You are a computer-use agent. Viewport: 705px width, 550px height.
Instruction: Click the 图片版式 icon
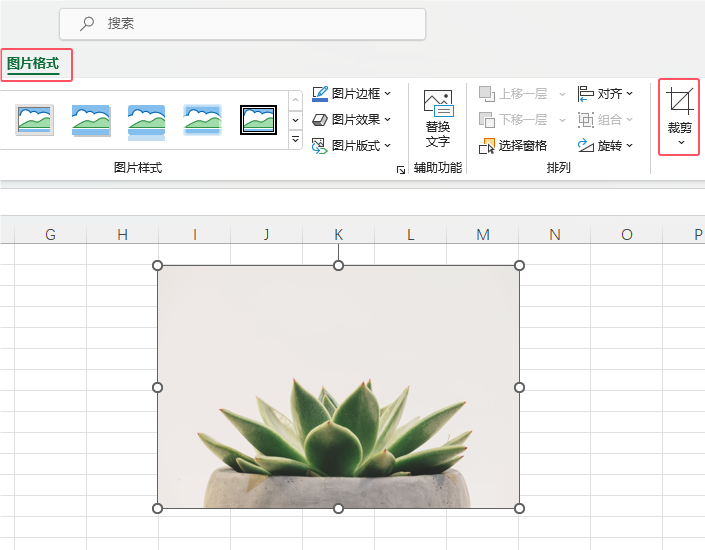tap(320, 146)
